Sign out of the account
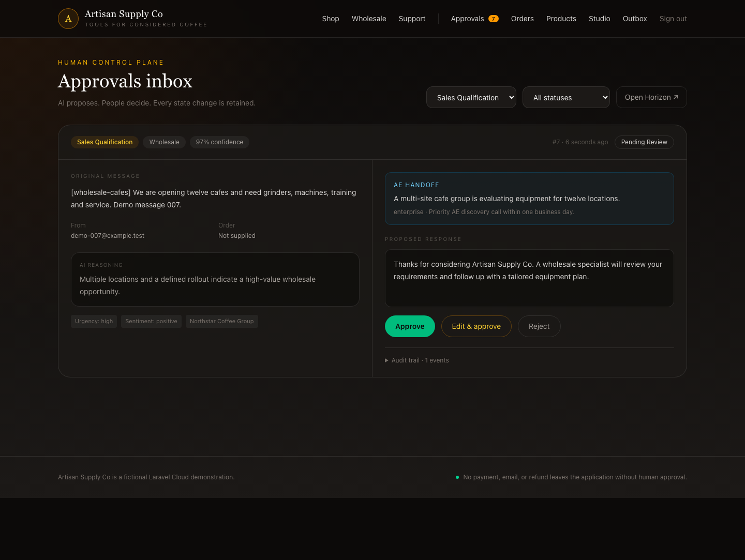Viewport: 745px width, 560px height. pyautogui.click(x=673, y=19)
